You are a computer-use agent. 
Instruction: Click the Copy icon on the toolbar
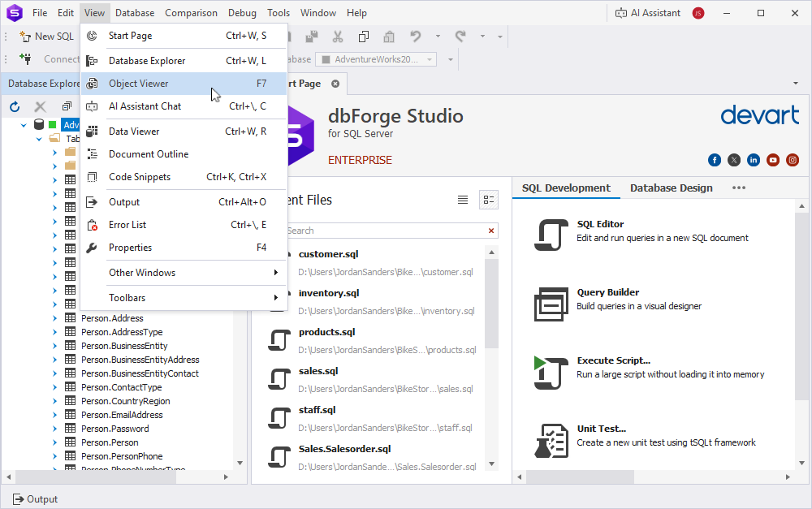[x=363, y=37]
